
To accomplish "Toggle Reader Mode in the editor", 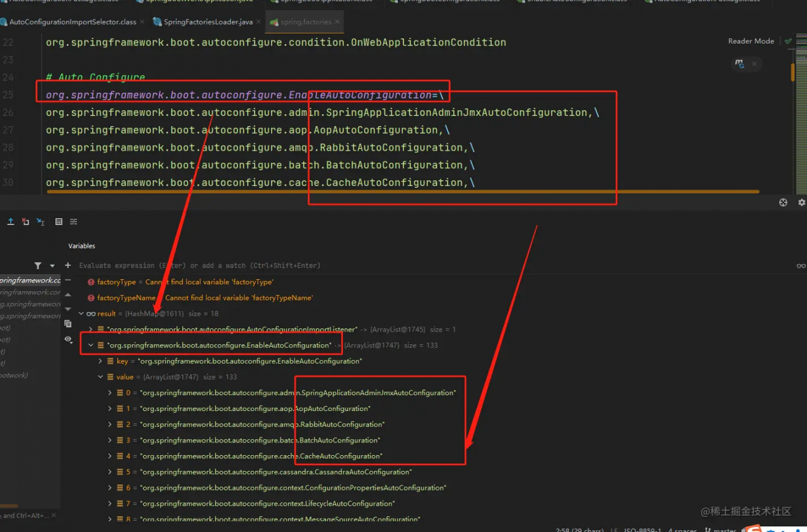I will click(x=751, y=41).
